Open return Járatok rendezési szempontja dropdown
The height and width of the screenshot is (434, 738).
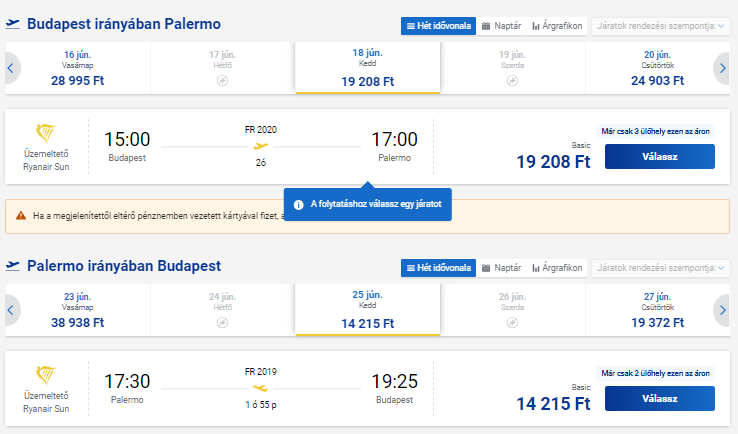pos(660,268)
